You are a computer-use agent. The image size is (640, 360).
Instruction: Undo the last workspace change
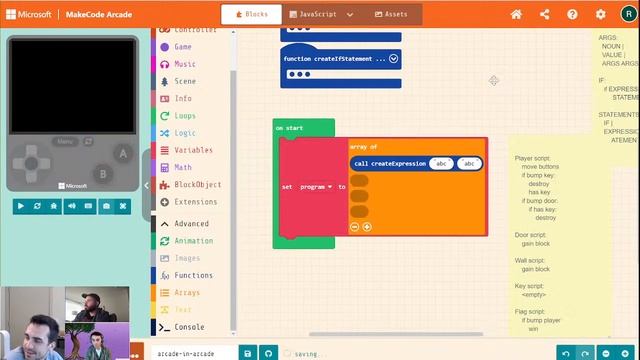(x=566, y=353)
